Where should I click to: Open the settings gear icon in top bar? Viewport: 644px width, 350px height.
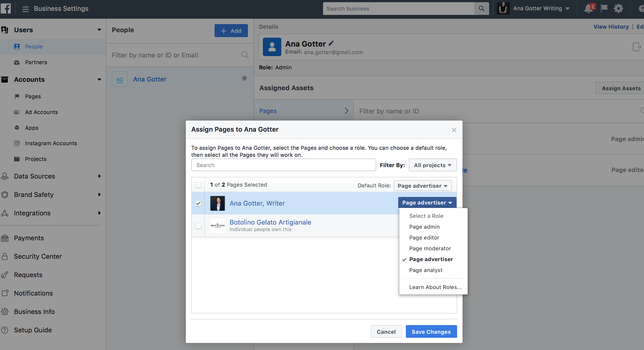(619, 8)
